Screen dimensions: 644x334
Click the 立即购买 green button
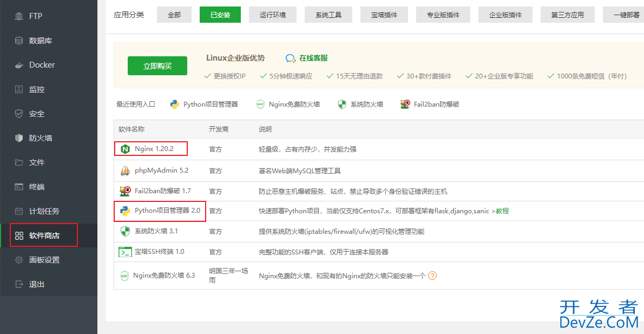[157, 66]
